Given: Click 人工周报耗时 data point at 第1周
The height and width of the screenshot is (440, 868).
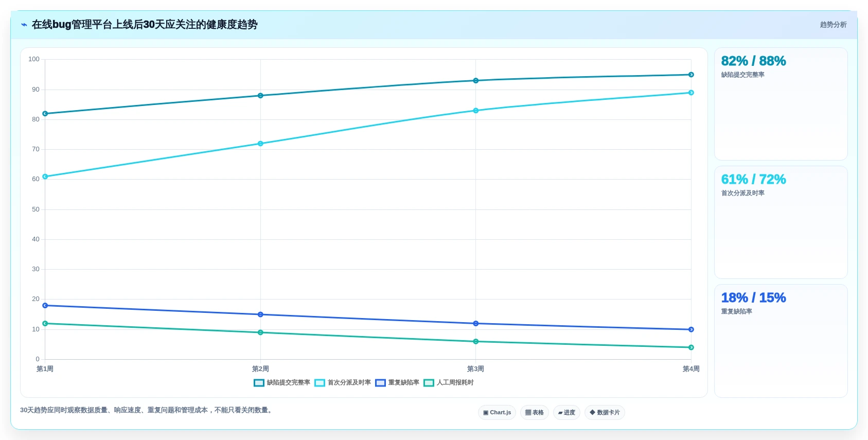Looking at the screenshot, I should coord(45,324).
